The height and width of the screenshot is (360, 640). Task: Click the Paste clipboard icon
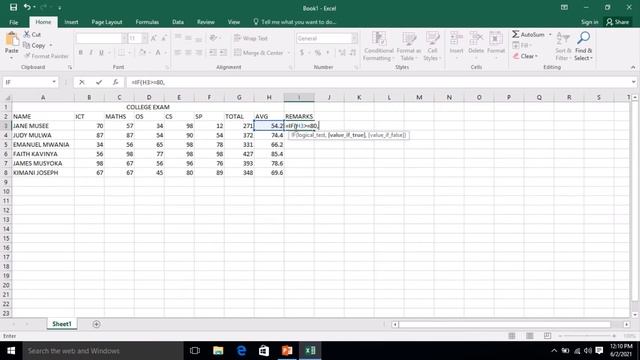[x=11, y=40]
